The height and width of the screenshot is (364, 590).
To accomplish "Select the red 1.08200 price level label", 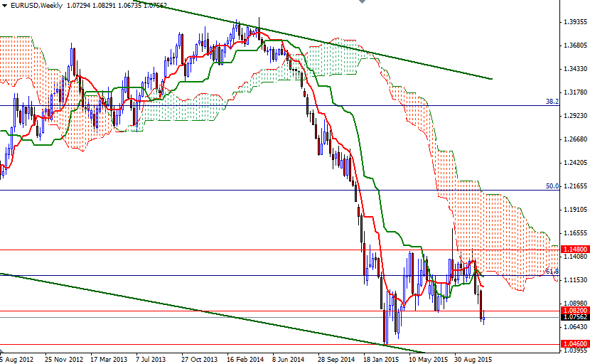I will [575, 311].
